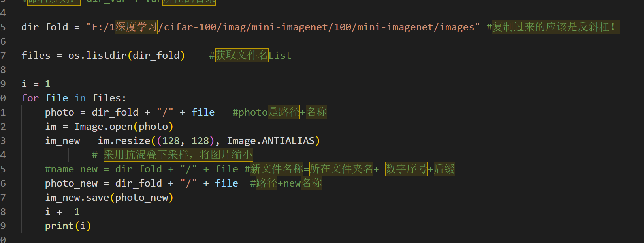The height and width of the screenshot is (243, 644).
Task: Click the im_new.save(photo_new) statement
Action: click(x=109, y=198)
